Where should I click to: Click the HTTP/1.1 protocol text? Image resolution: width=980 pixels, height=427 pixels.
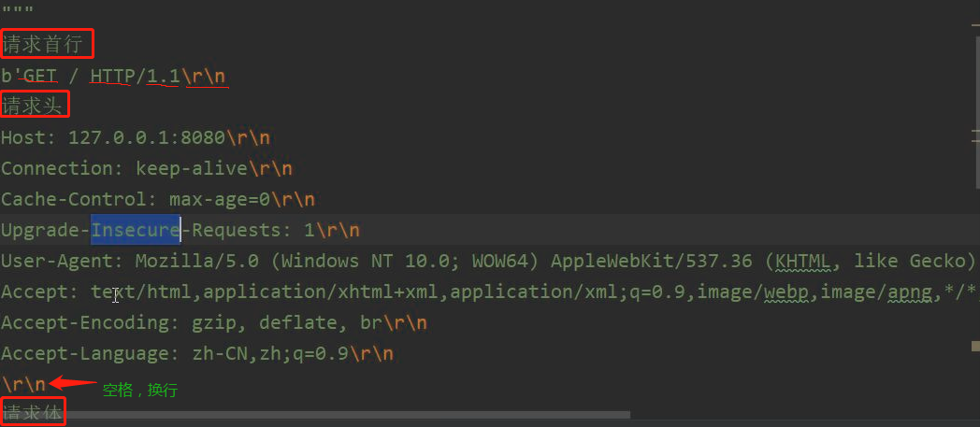(136, 76)
